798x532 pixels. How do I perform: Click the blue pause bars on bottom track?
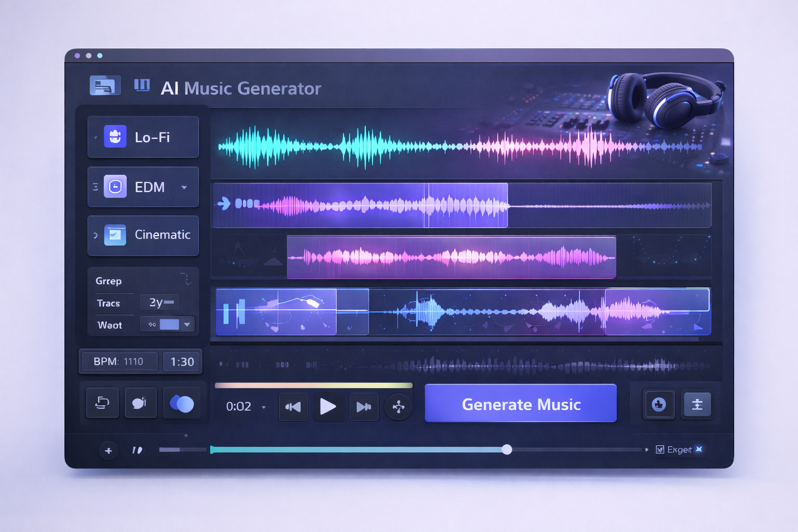tap(234, 312)
